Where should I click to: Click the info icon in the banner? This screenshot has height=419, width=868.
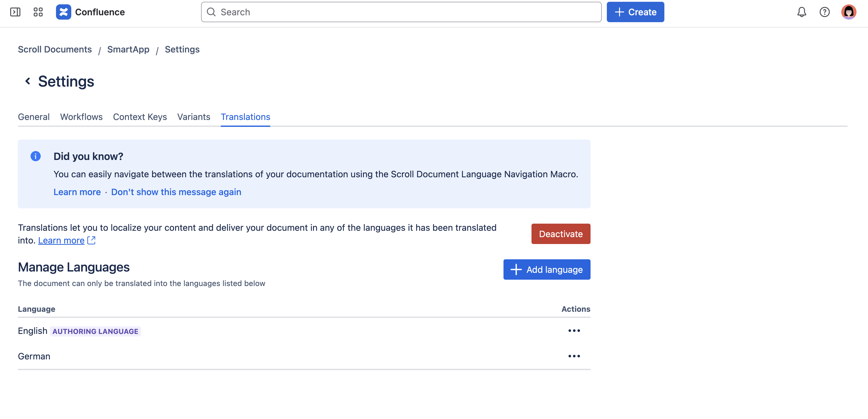tap(35, 156)
